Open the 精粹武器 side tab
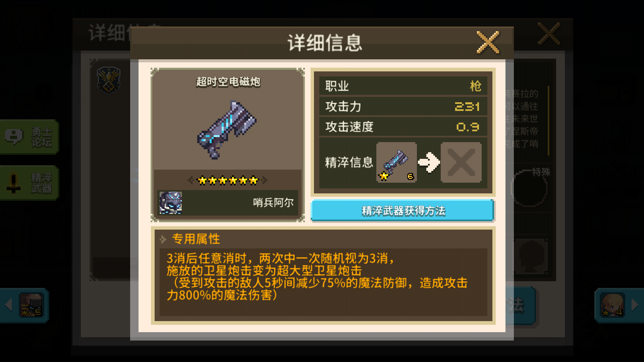This screenshot has width=644, height=362. 29,183
